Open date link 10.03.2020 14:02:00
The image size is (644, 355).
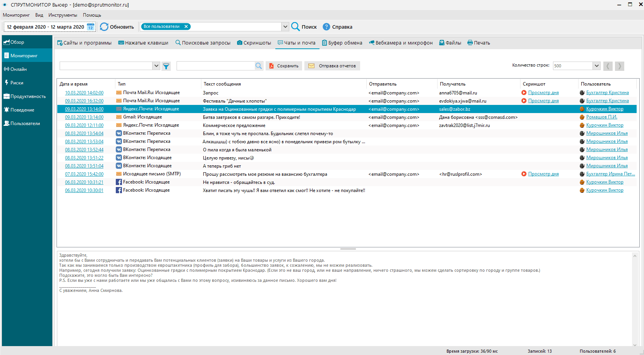pyautogui.click(x=84, y=93)
